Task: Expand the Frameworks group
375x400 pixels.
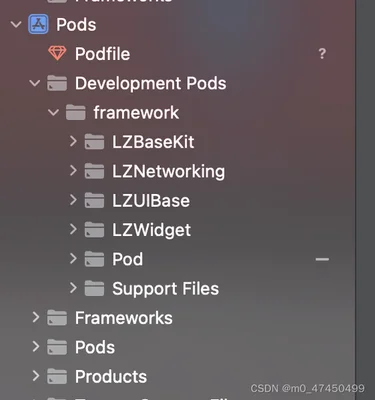Action: (36, 317)
